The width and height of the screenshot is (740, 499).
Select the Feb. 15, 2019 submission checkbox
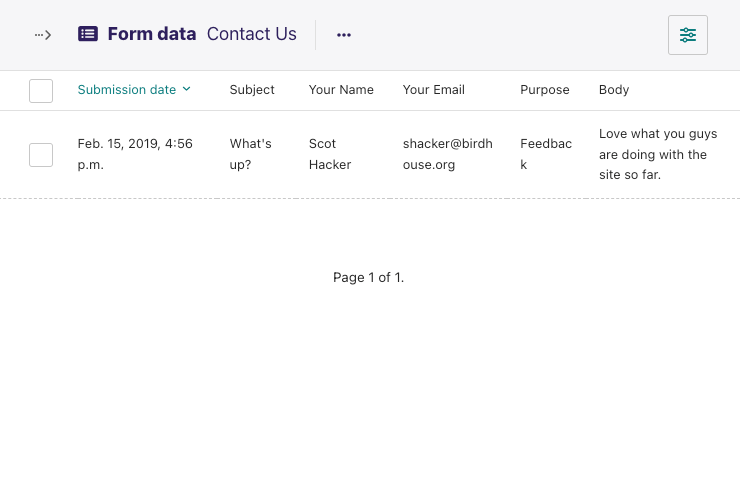[x=41, y=155]
